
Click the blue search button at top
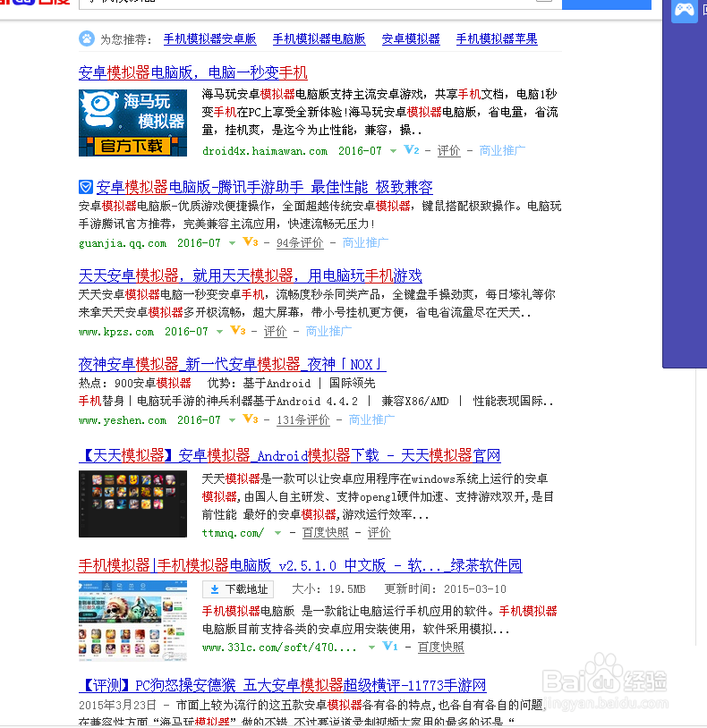click(607, 4)
